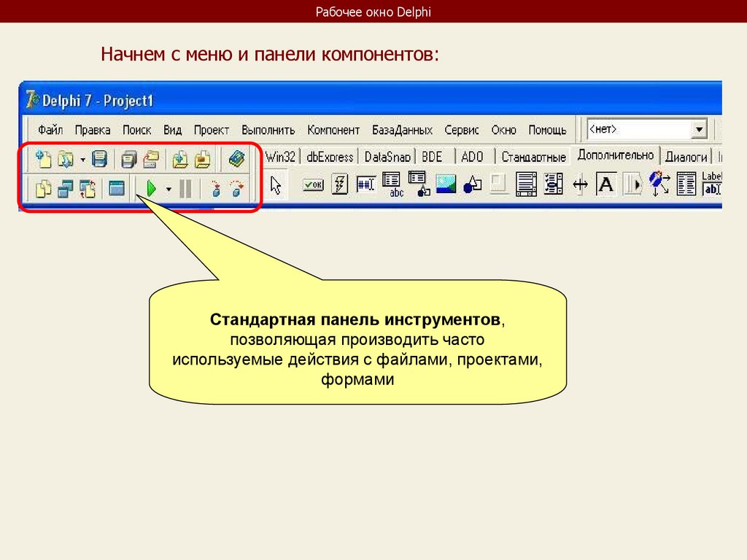Open the Окно menu
Viewport: 747px width, 560px height.
[x=503, y=130]
